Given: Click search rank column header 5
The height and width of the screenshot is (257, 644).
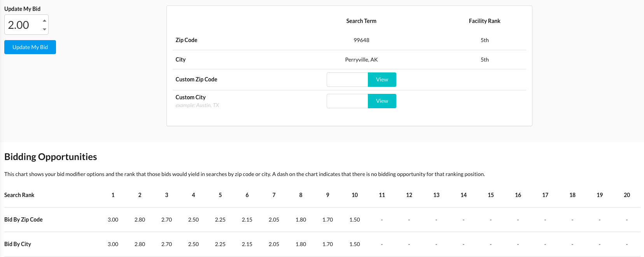Looking at the screenshot, I should pos(220,195).
